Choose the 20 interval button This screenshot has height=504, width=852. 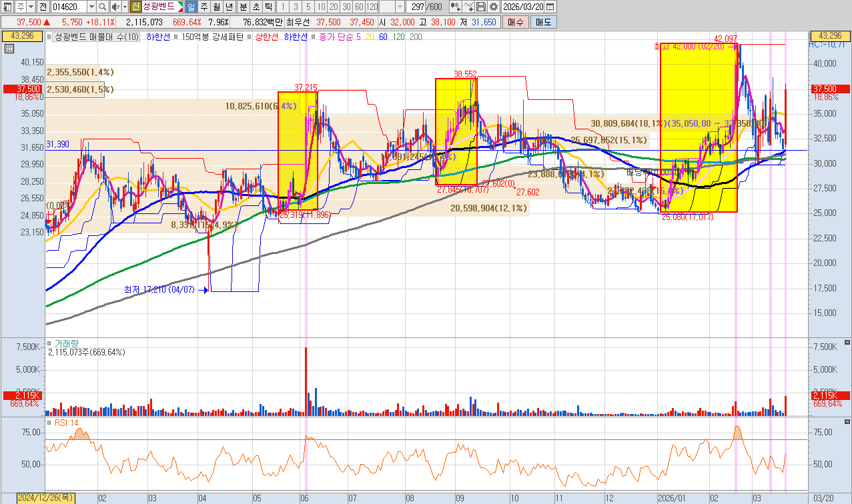tap(333, 7)
